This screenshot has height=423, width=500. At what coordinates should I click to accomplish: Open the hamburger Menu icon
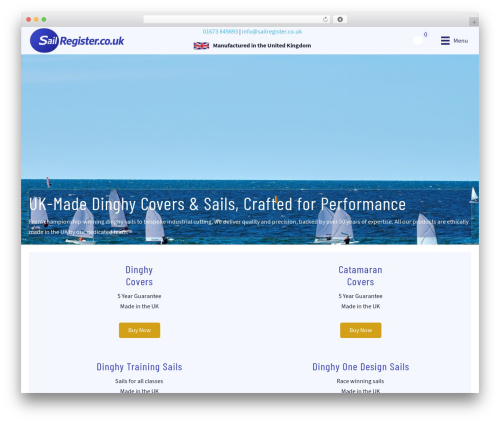coord(445,41)
